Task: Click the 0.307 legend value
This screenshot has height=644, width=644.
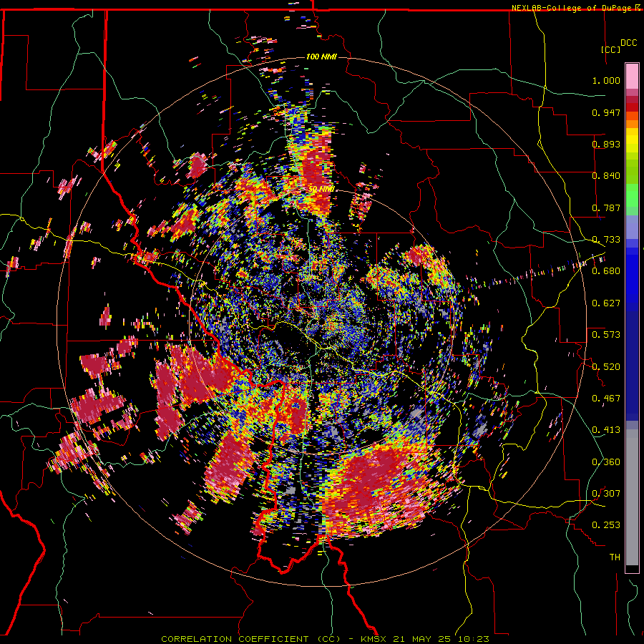Action: click(x=606, y=494)
